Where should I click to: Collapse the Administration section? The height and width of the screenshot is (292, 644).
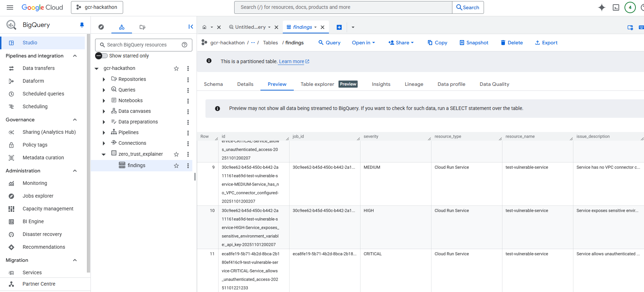pos(75,171)
